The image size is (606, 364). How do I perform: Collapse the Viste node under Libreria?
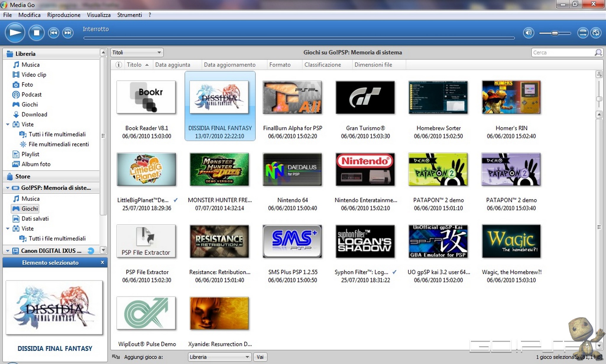coord(8,124)
